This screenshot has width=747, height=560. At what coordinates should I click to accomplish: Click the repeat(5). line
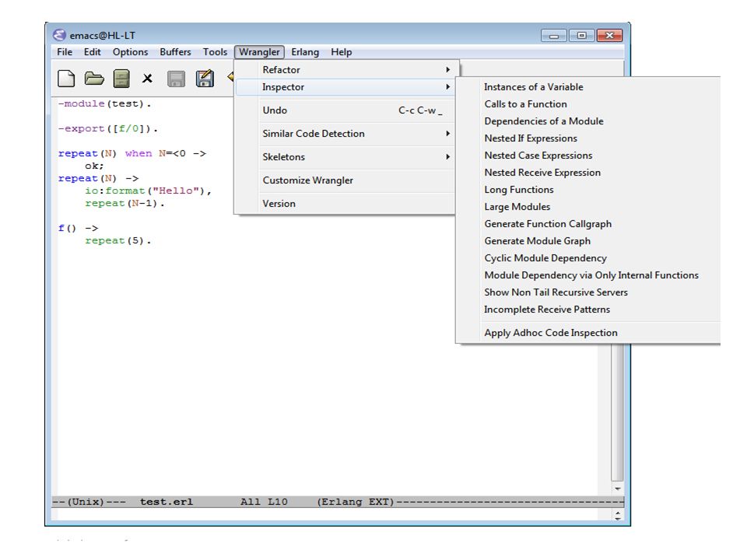[118, 240]
